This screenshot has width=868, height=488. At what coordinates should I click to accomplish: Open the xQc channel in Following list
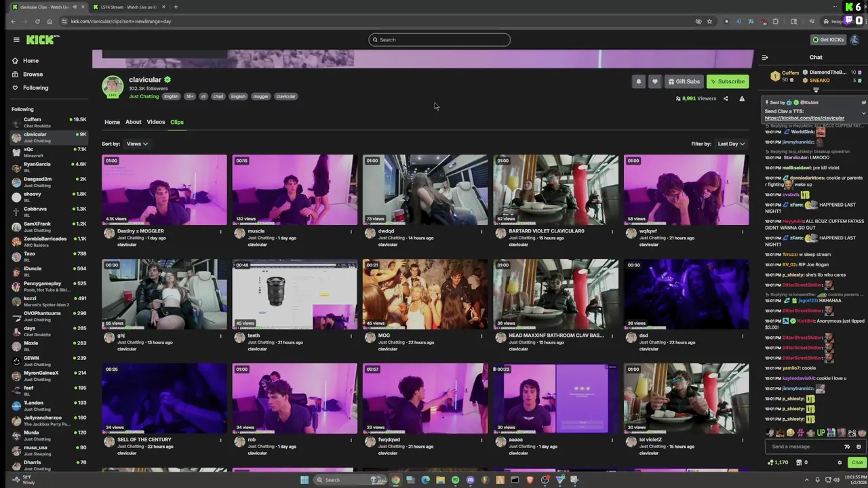click(48, 152)
